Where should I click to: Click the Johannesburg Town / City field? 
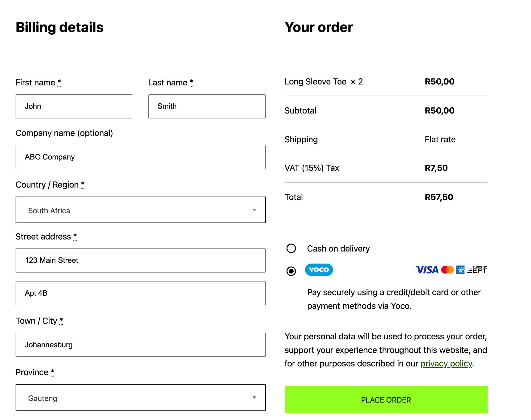click(140, 345)
